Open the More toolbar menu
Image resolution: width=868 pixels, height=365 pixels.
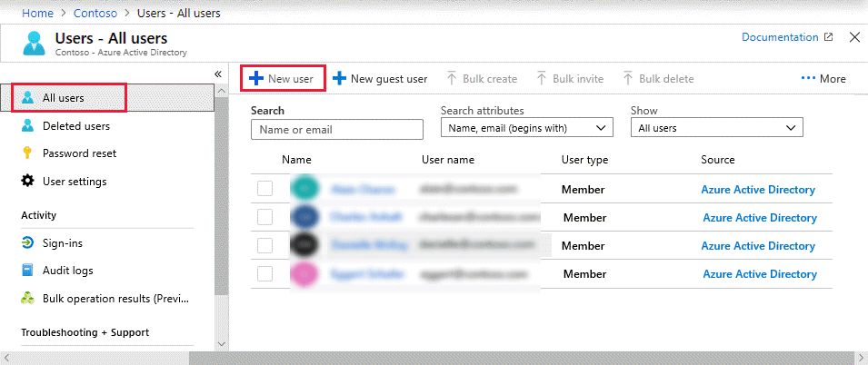click(823, 79)
